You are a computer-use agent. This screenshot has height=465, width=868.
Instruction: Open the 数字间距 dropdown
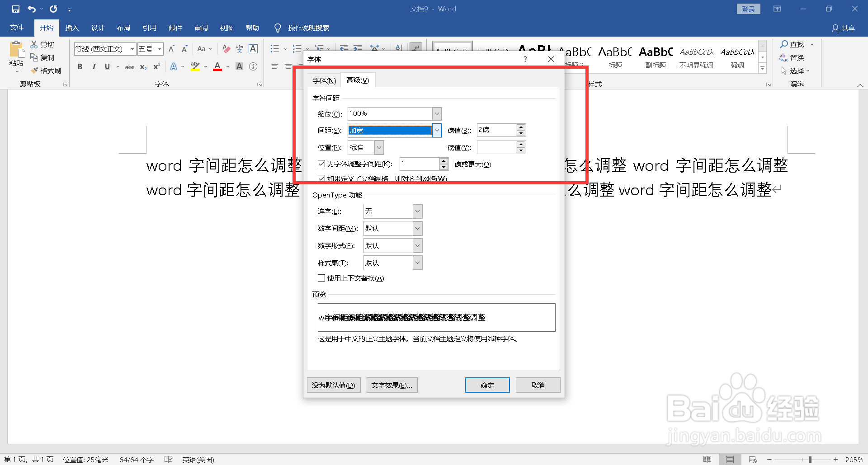pyautogui.click(x=417, y=228)
